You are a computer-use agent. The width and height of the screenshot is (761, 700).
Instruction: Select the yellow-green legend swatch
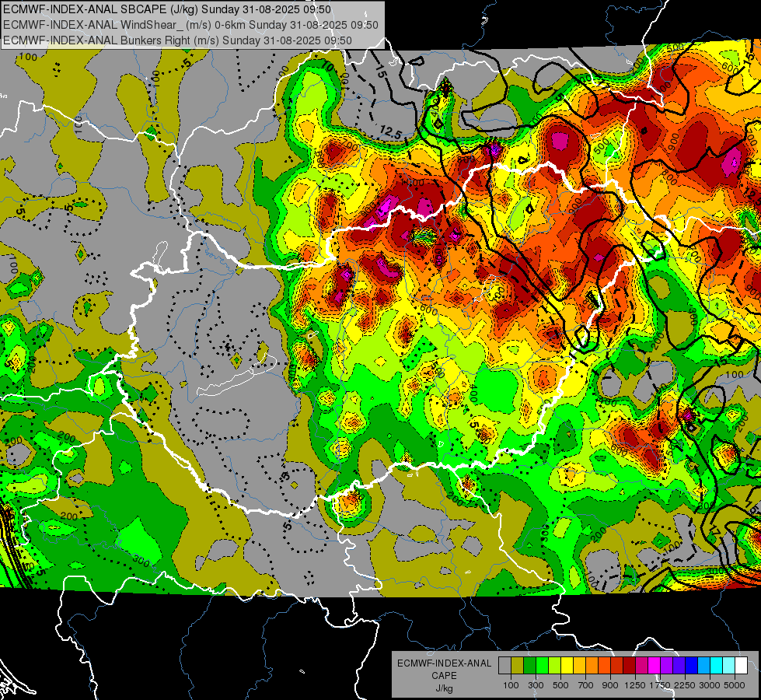point(555,665)
